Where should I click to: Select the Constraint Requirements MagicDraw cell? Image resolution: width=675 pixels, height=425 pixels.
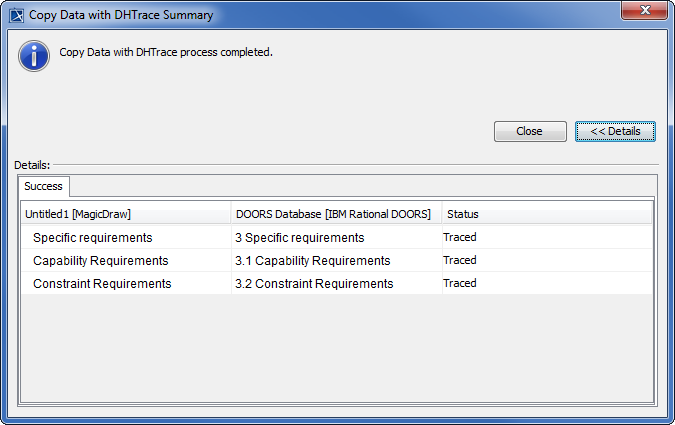click(102, 284)
